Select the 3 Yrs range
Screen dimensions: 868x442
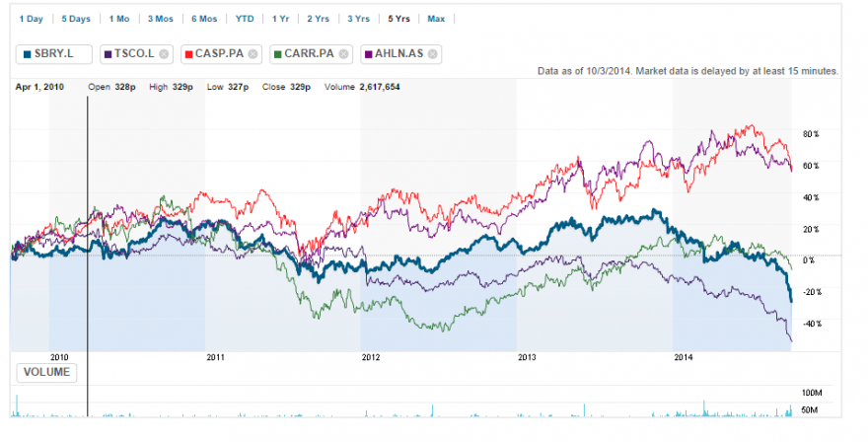pyautogui.click(x=359, y=19)
